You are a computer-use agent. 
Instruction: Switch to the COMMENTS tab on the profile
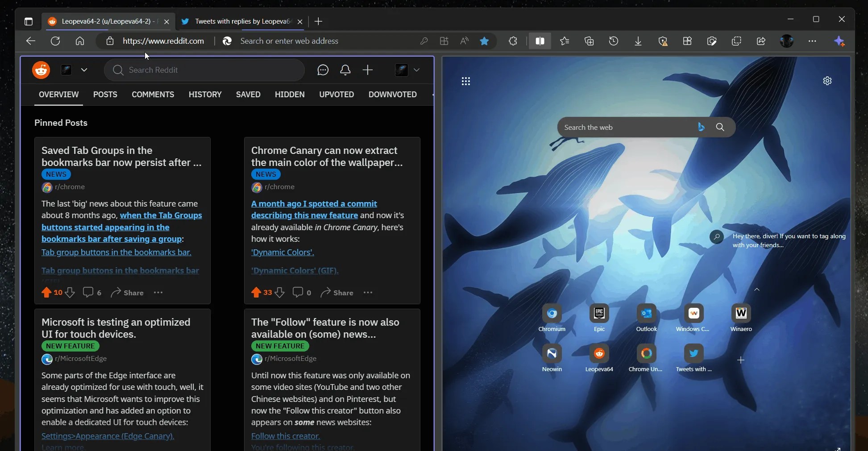(x=153, y=95)
